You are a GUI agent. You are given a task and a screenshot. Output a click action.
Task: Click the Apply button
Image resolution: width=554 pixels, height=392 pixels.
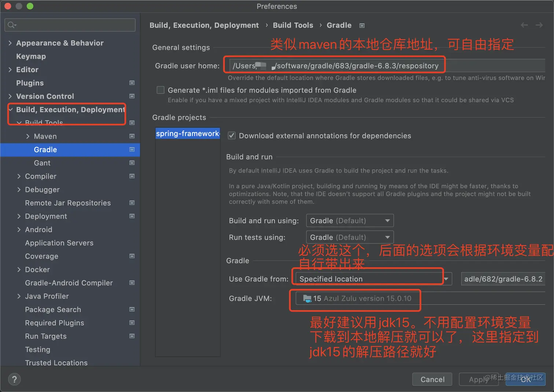478,379
